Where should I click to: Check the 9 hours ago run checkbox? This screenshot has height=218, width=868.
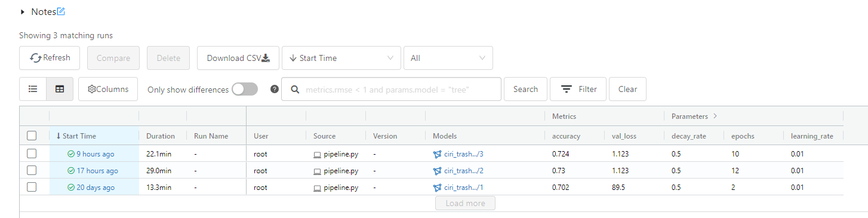point(32,153)
